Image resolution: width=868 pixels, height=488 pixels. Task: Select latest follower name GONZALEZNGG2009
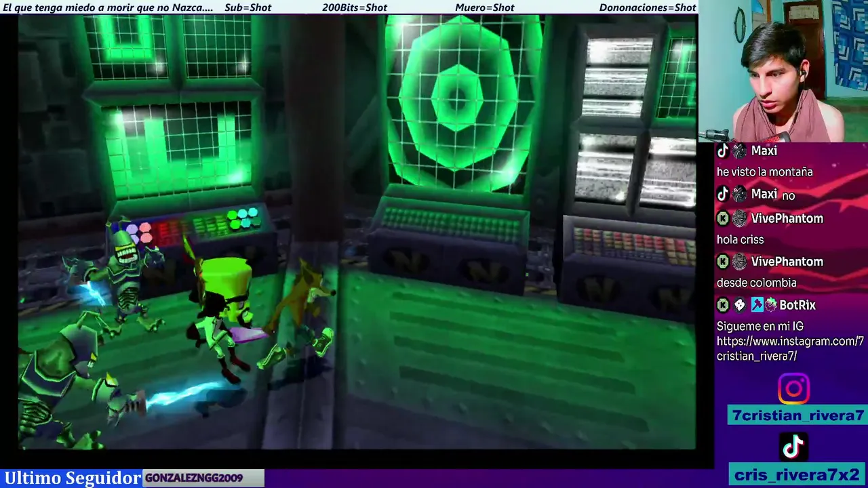pyautogui.click(x=194, y=478)
